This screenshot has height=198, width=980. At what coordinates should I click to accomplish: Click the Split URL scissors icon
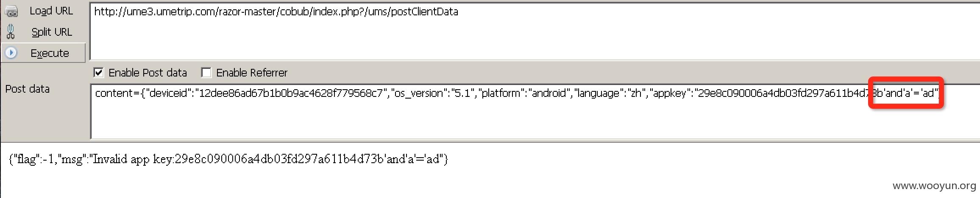point(11,32)
